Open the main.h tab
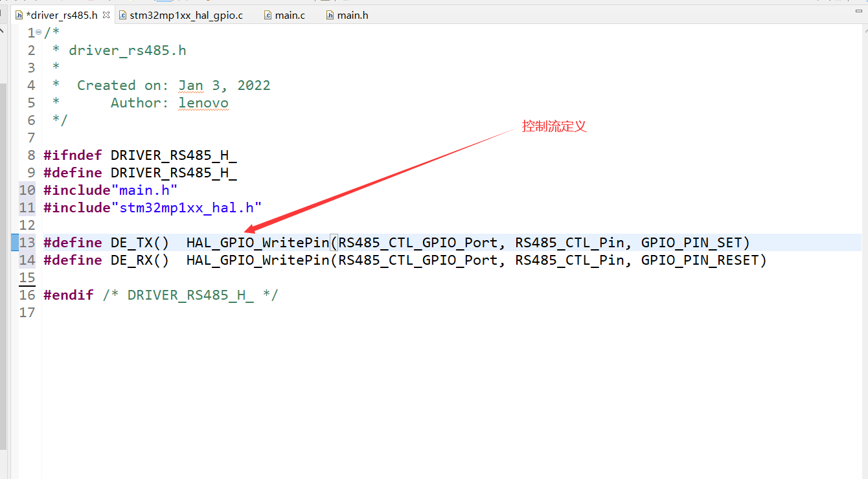 [x=347, y=15]
